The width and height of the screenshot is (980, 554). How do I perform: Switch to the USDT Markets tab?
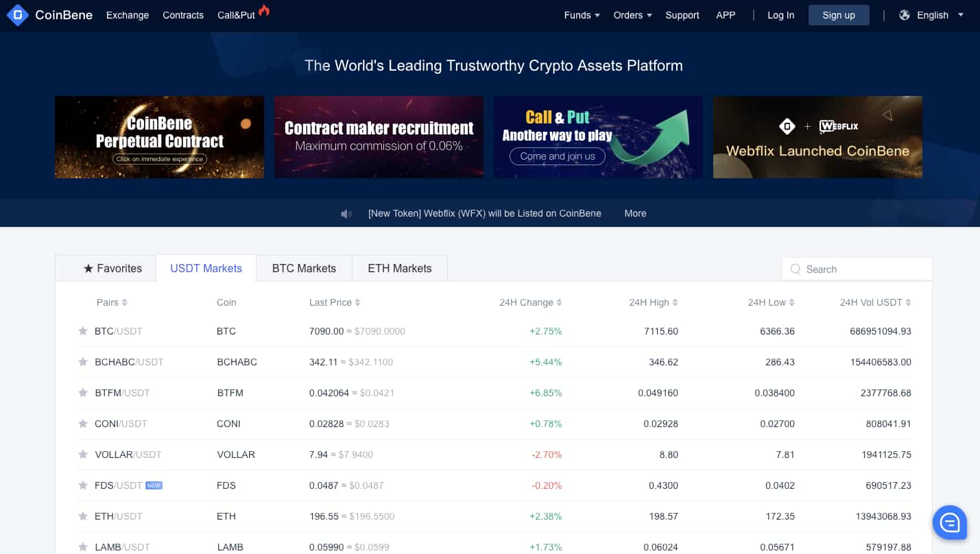[206, 268]
